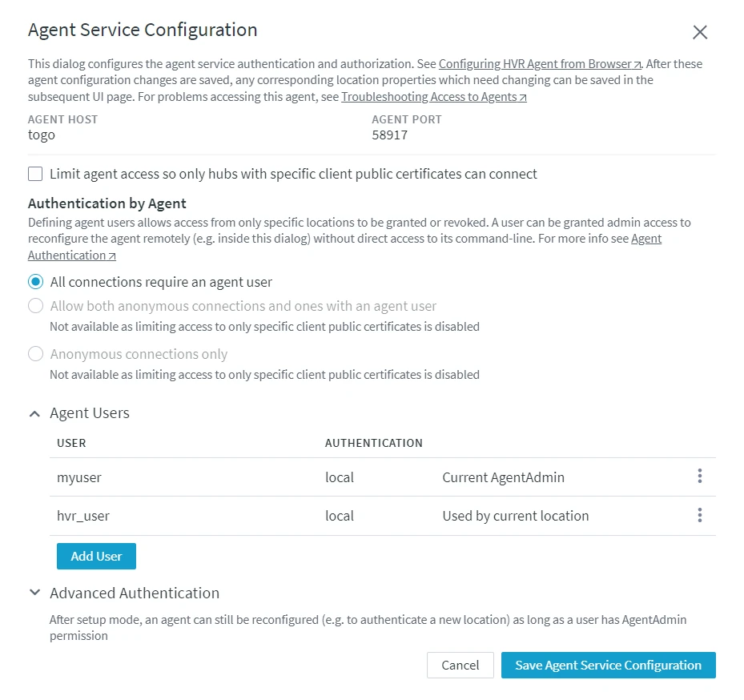Open the kebab menu for myuser
Viewport: 744px width, 700px height.
[x=699, y=476]
